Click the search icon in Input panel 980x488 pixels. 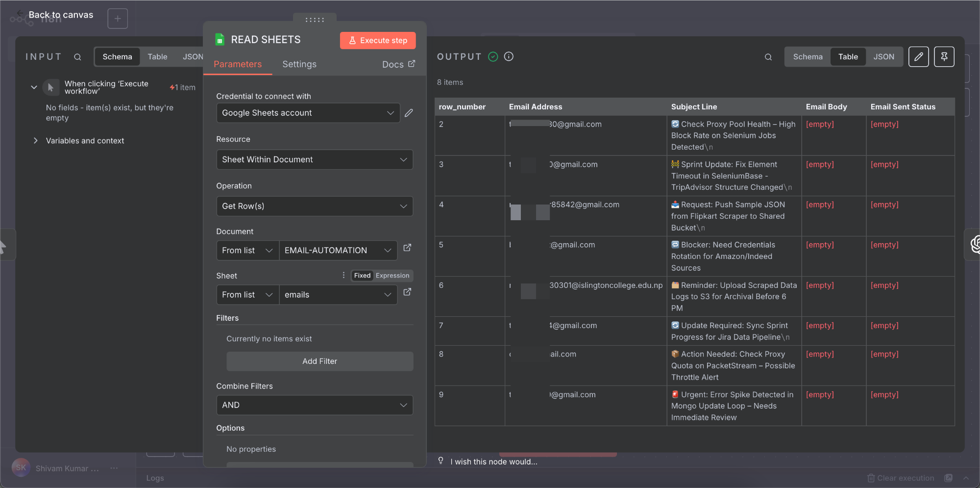click(77, 57)
